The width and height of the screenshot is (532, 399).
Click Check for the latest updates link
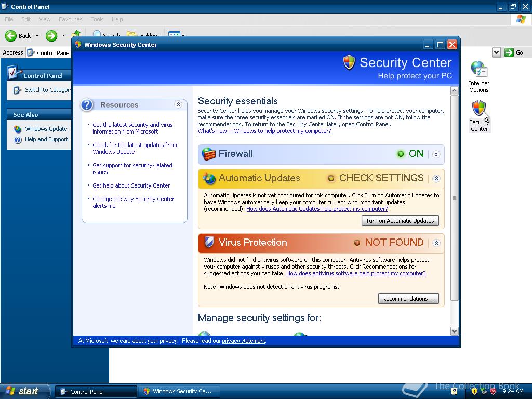tap(135, 149)
